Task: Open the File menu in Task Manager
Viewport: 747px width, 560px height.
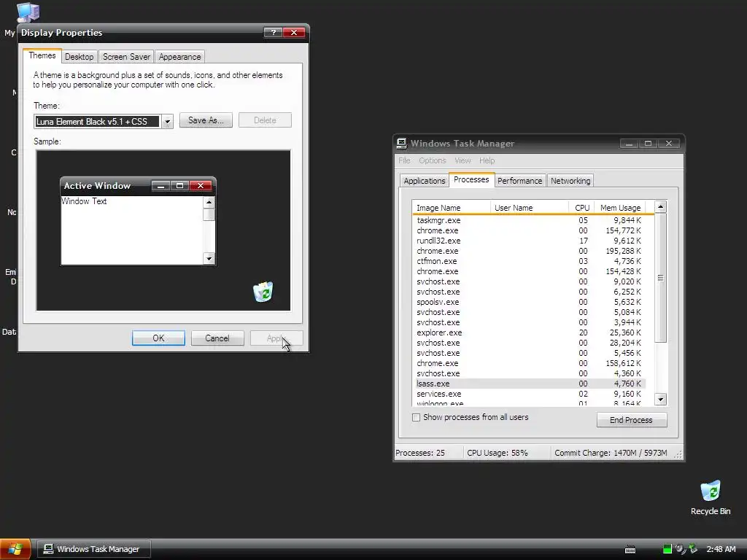Action: (404, 160)
